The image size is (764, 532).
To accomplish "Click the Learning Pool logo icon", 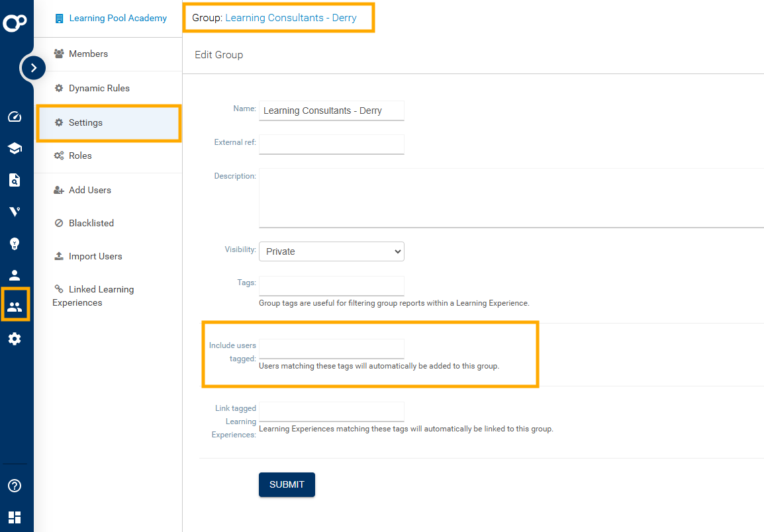I will (x=15, y=23).
